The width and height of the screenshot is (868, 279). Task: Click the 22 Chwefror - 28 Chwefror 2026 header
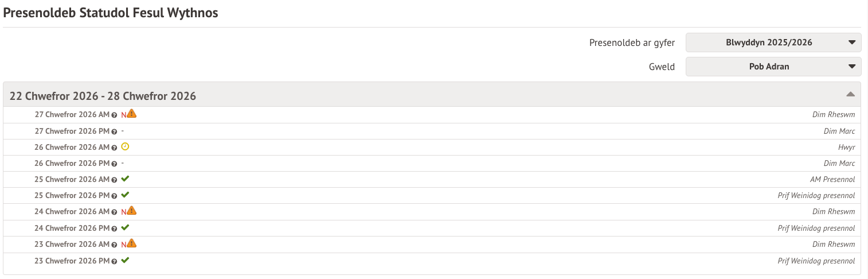(103, 96)
